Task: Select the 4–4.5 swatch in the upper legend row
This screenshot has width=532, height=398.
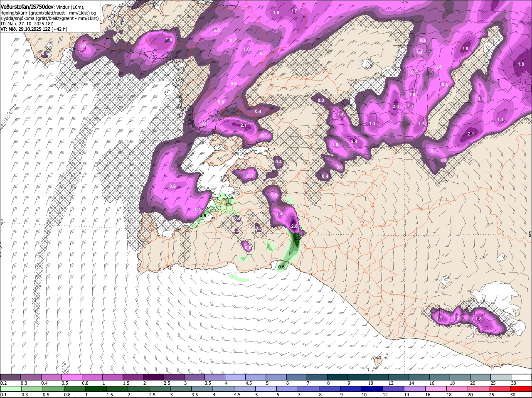Action: coord(235,377)
